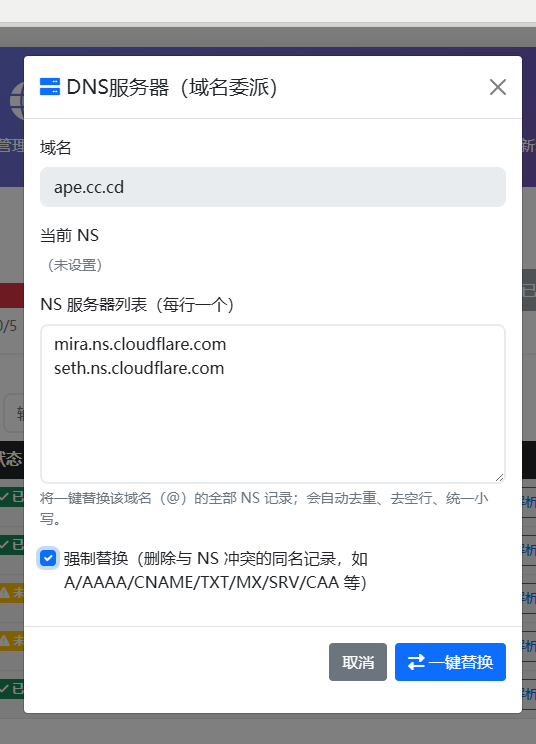Uncheck the 强制替换 checkbox

tap(48, 558)
